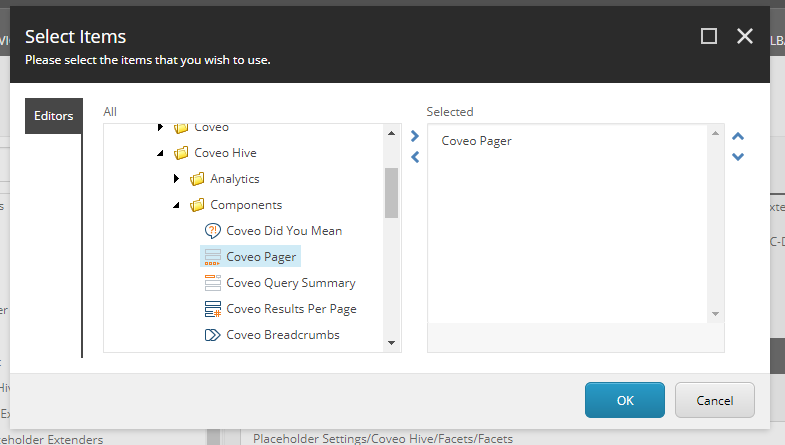
Task: Select Coveo Query Summary in tree
Action: click(x=291, y=283)
